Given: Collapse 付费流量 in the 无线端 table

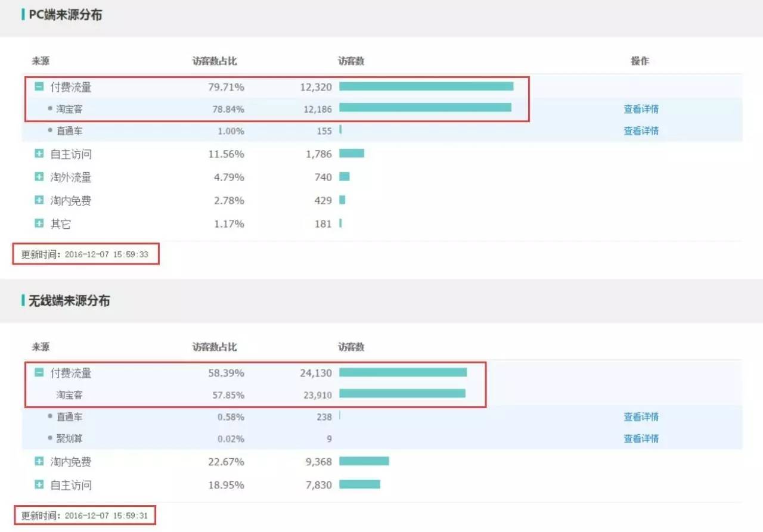Looking at the screenshot, I should 39,373.
